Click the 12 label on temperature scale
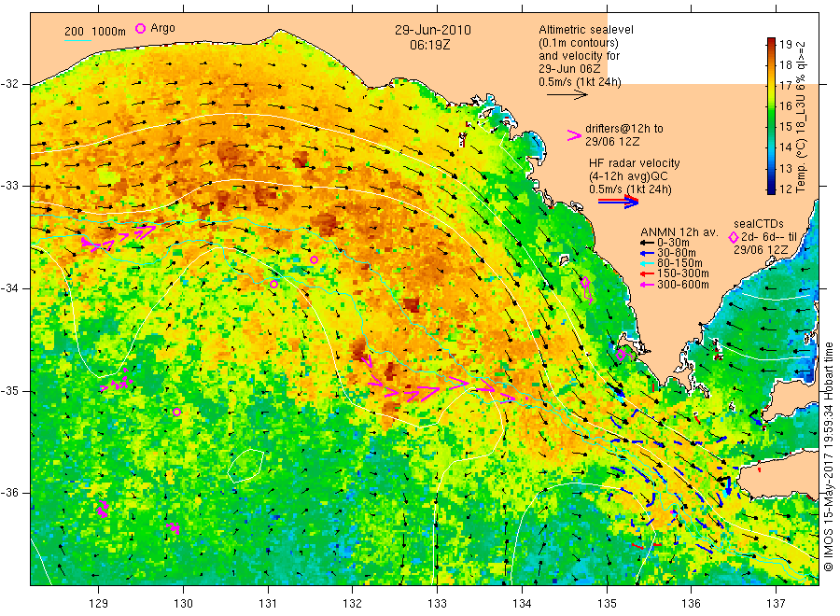 (785, 189)
